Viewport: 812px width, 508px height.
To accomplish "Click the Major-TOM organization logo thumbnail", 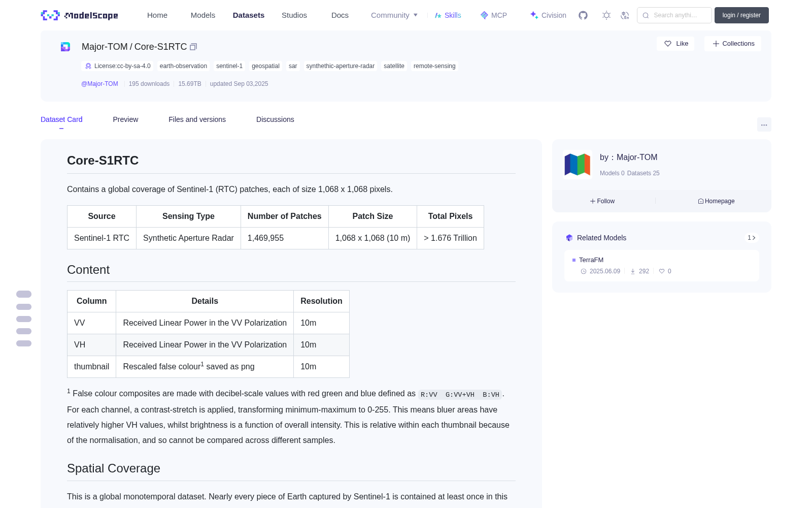I will (x=578, y=165).
